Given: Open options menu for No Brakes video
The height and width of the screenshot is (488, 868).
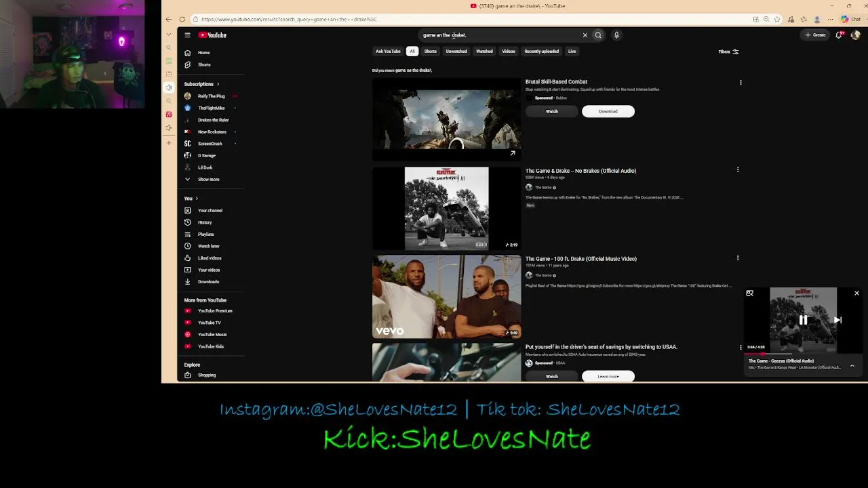Looking at the screenshot, I should pos(738,170).
